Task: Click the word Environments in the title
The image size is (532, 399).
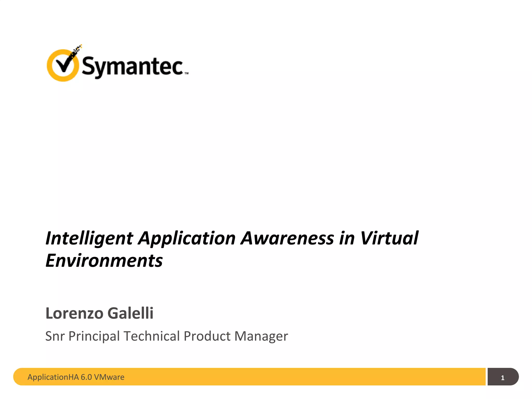Action: pyautogui.click(x=104, y=261)
